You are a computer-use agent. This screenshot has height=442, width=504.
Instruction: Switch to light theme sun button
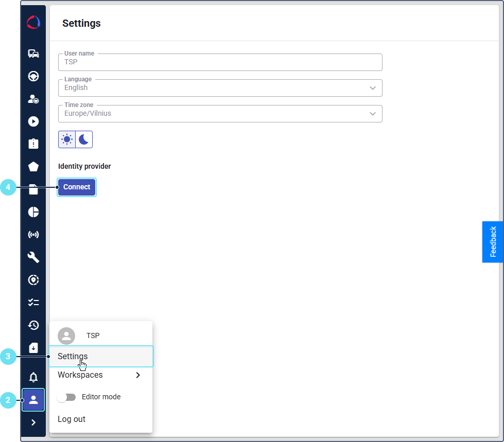pyautogui.click(x=67, y=139)
